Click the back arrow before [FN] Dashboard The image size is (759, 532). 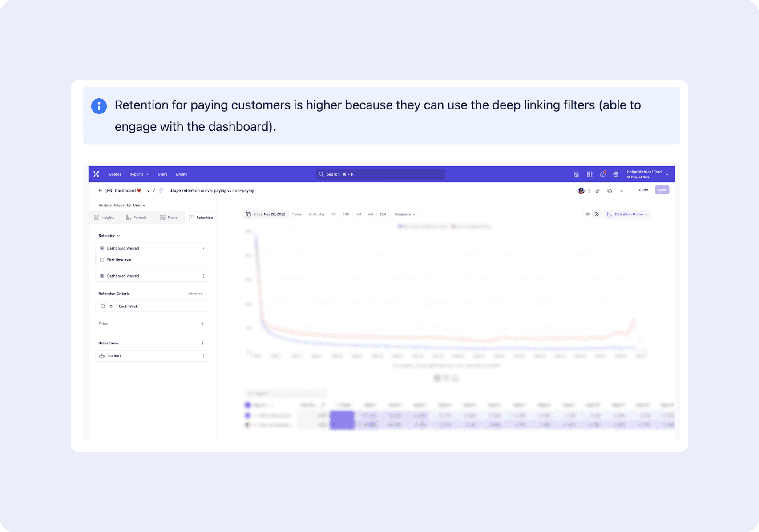coord(100,191)
